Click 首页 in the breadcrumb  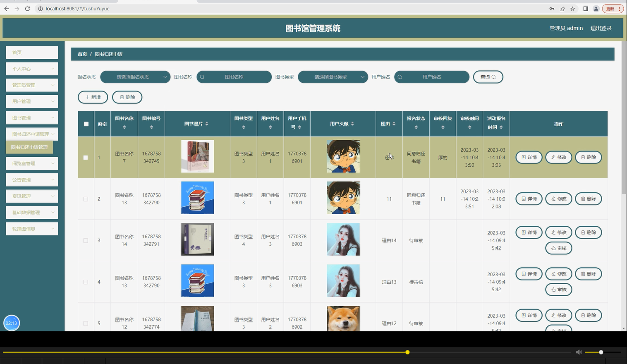pos(82,54)
